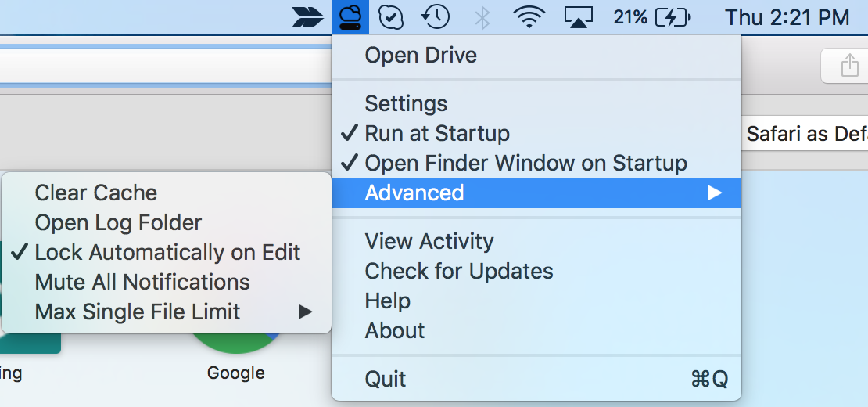Click the Safari share toolbar button
The width and height of the screenshot is (868, 407).
pos(849,67)
